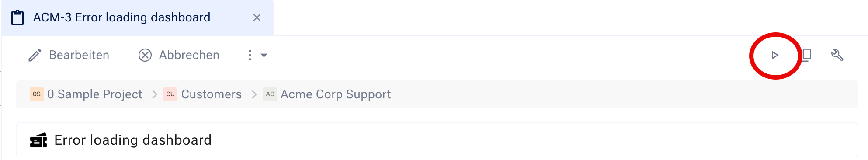Open 0 Sample Project breadcrumb link
This screenshot has height=160, width=868.
pyautogui.click(x=95, y=94)
